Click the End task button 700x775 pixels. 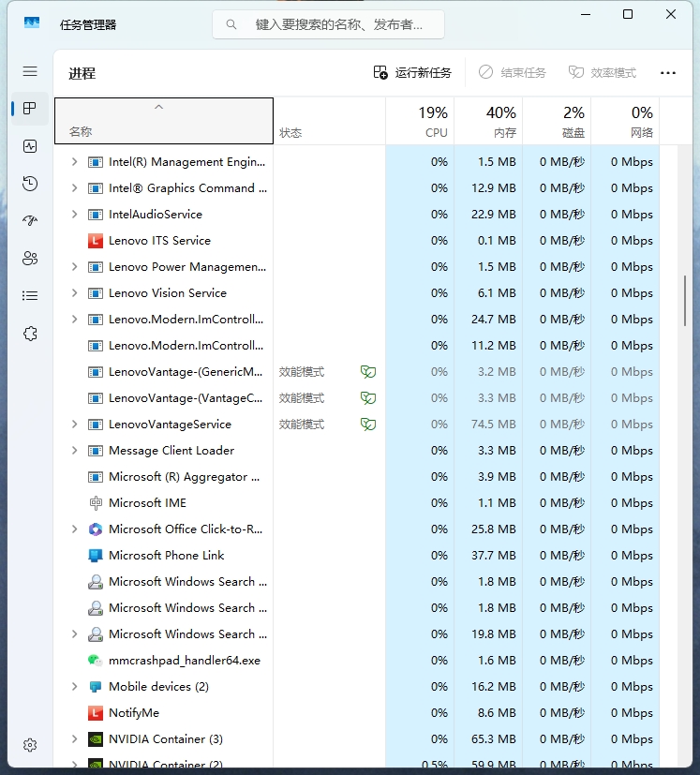[513, 73]
